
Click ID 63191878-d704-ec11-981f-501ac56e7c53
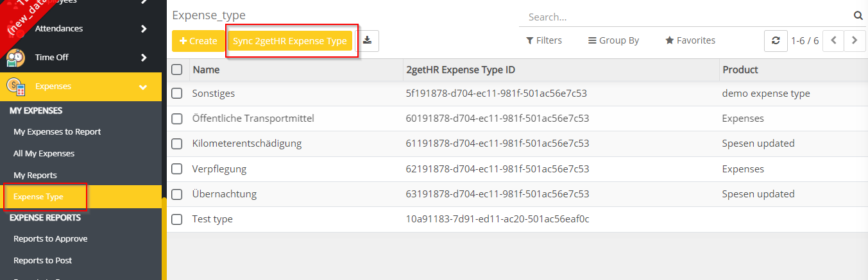tap(498, 194)
